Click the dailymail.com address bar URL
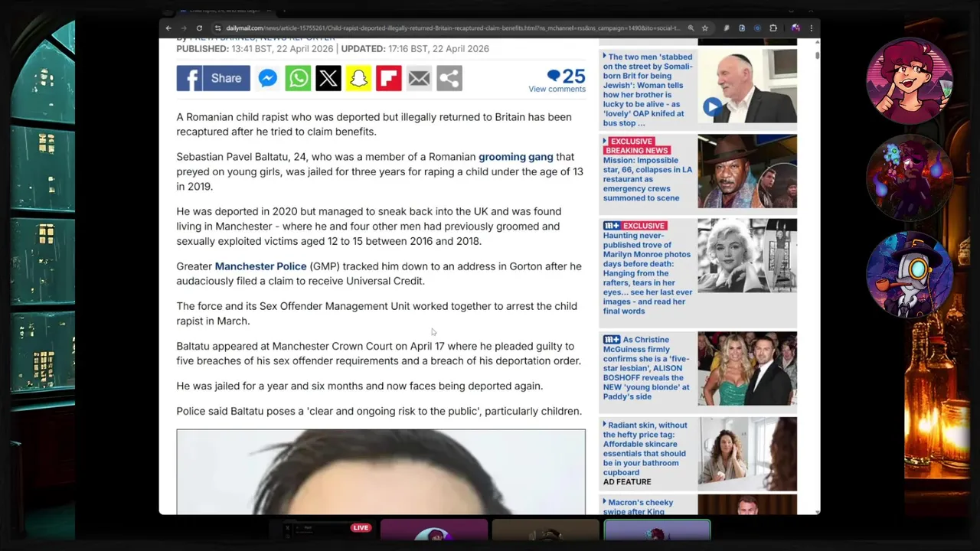Screen dimensions: 980x551 452,28
